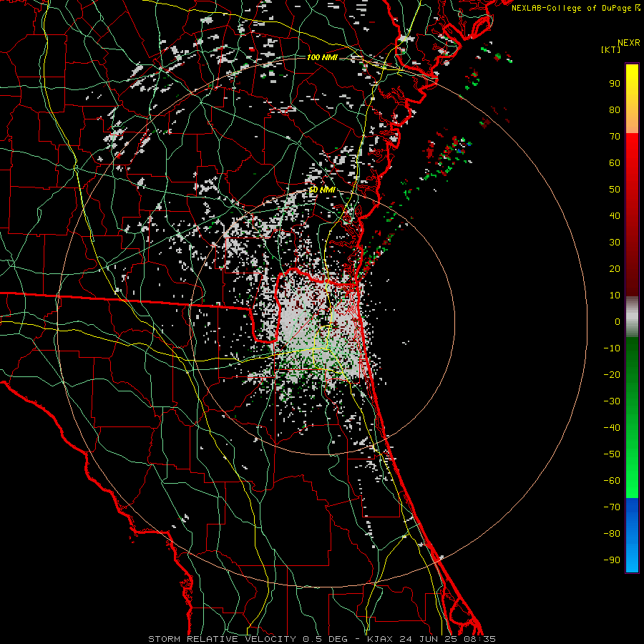
Task: Click the 0 value on the velocity scale
Action: pos(618,322)
